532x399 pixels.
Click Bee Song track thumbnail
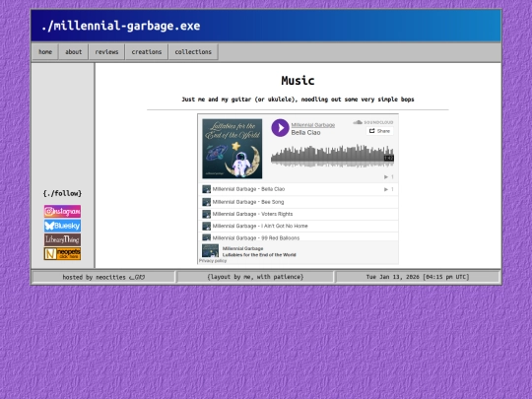coord(206,202)
